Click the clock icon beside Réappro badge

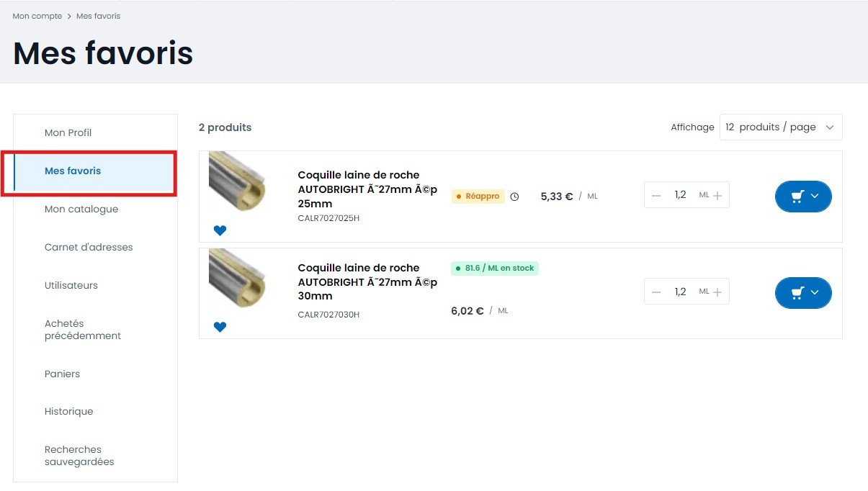(x=514, y=197)
